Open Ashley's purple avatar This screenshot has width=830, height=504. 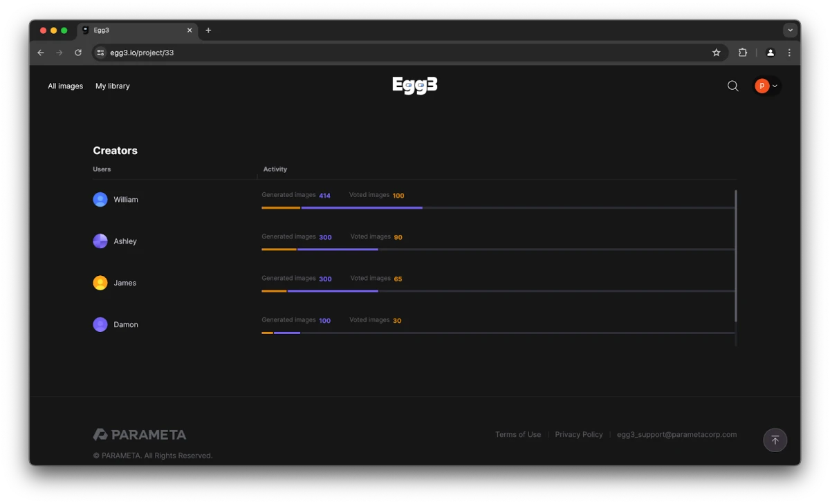tap(100, 241)
